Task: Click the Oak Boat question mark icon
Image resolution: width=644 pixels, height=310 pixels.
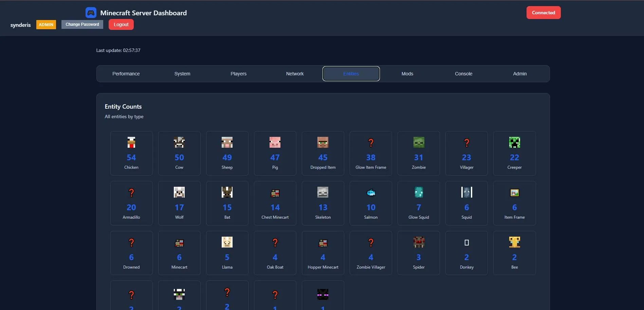Action: (x=275, y=243)
